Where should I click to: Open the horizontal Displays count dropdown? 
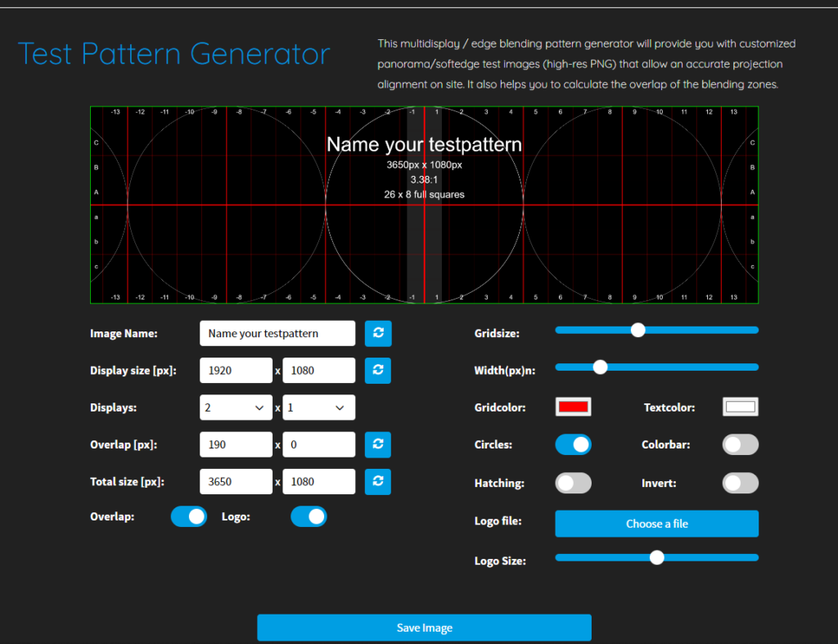(236, 408)
